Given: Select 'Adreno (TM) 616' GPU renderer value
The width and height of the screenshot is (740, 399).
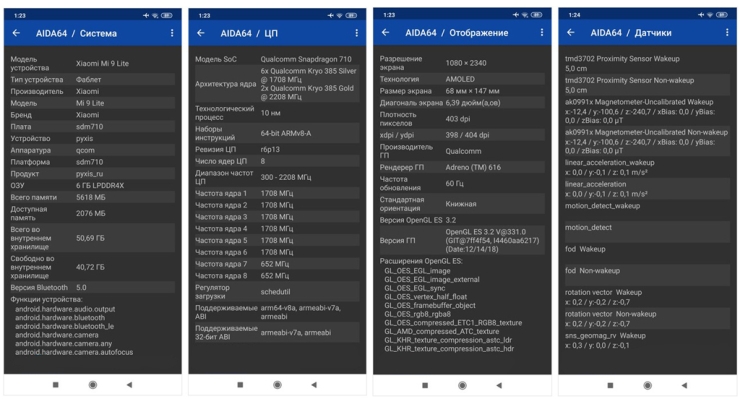Looking at the screenshot, I should 473,167.
